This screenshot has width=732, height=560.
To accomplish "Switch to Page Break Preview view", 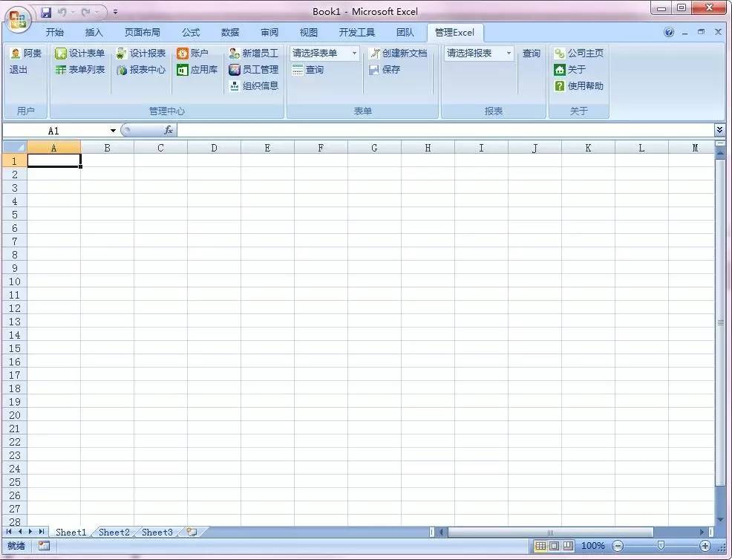I will tap(568, 546).
